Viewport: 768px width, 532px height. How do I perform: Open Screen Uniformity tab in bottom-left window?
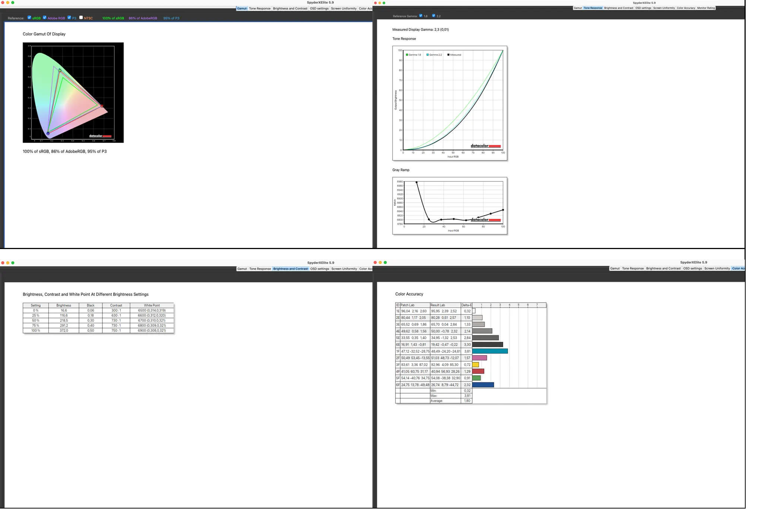tap(344, 269)
